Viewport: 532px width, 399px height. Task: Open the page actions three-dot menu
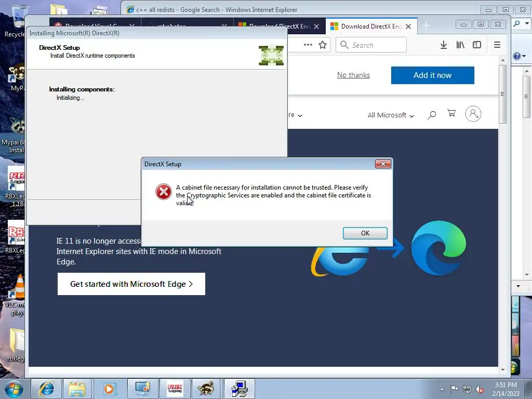click(308, 45)
